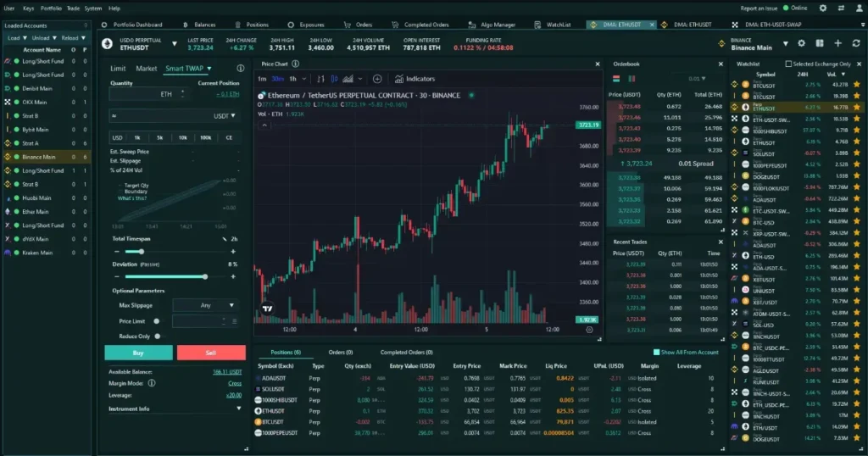The image size is (868, 456).
Task: Click the refresh icon in the instrument bar
Action: [x=856, y=43]
